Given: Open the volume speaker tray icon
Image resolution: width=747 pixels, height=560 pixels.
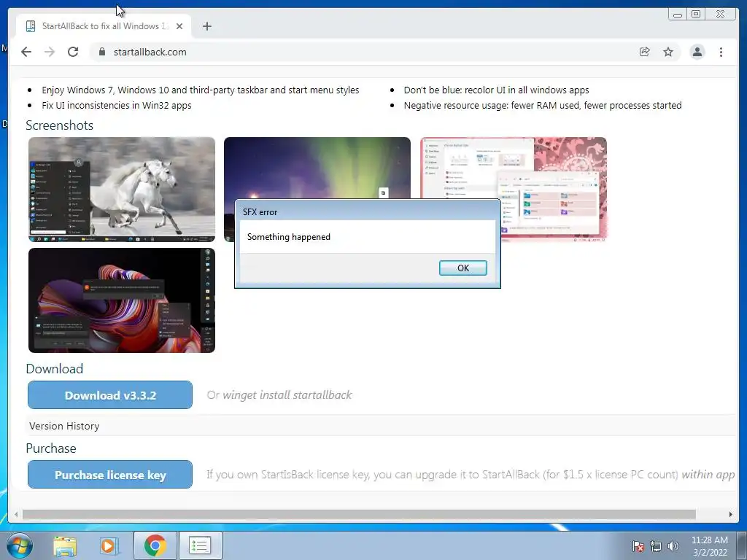Looking at the screenshot, I should pyautogui.click(x=673, y=546).
